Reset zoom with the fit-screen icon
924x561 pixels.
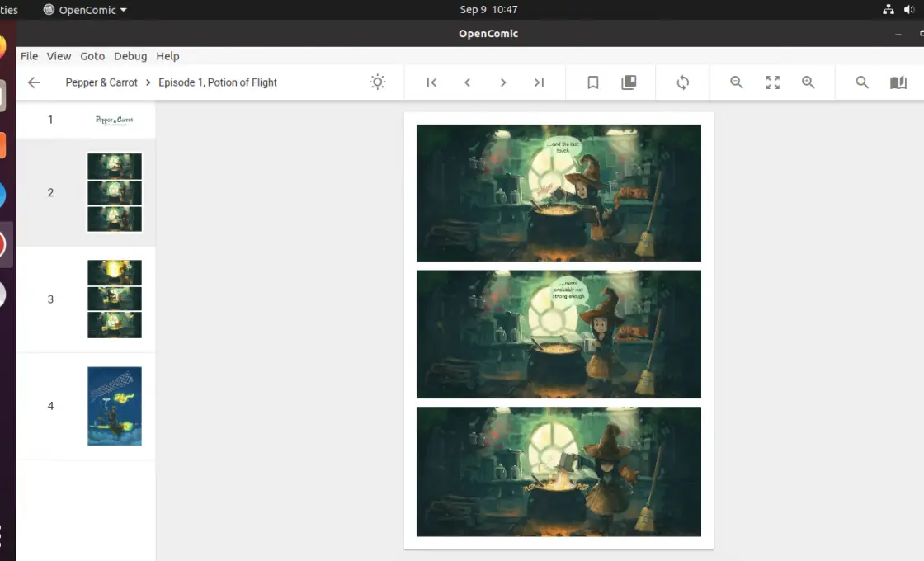tap(772, 82)
